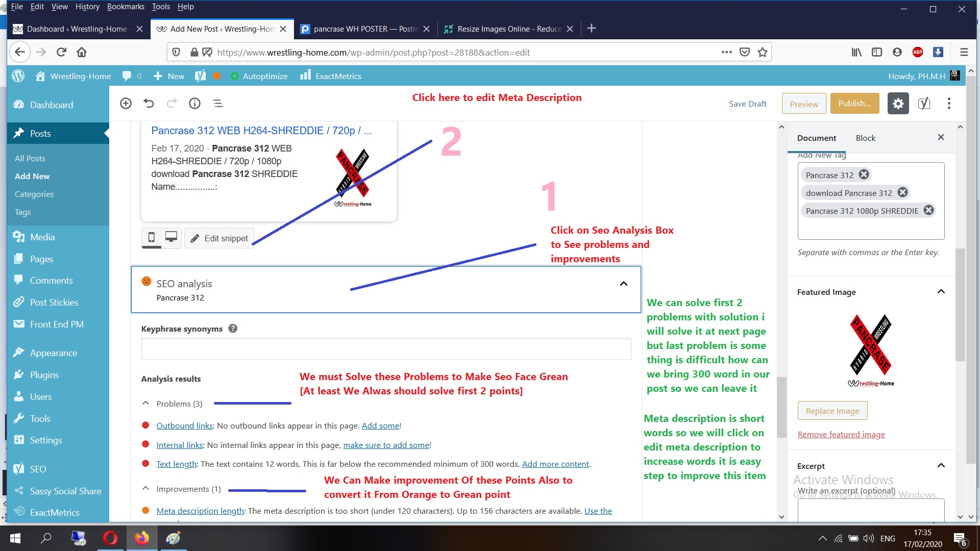Viewport: 980px width, 551px height.
Task: Click the Add block plus icon
Action: point(126,104)
